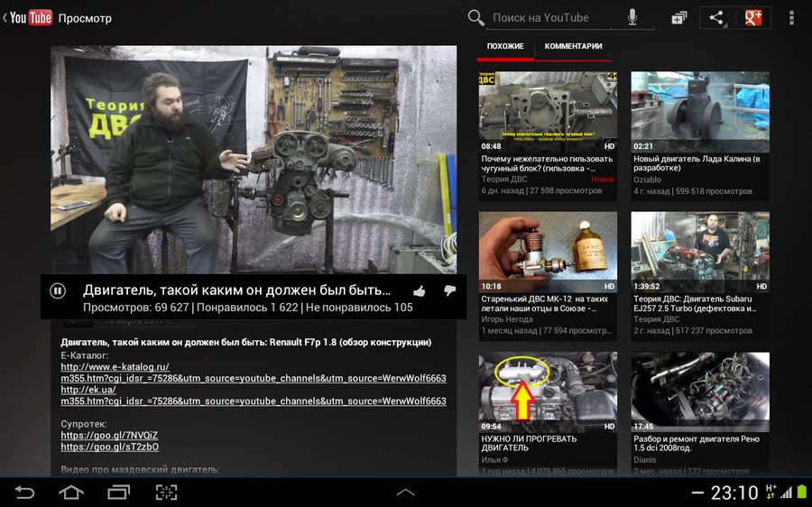Add video to playlist icon
This screenshot has width=812, height=507.
coord(678,18)
